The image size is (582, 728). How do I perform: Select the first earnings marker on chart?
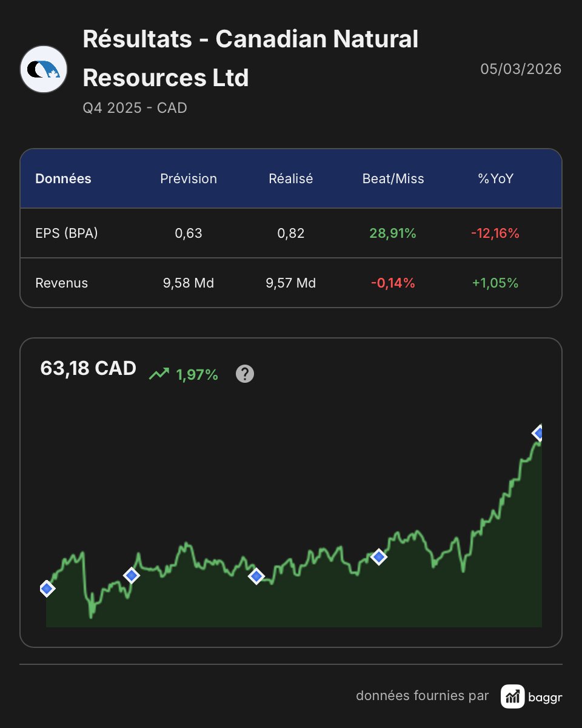point(47,588)
